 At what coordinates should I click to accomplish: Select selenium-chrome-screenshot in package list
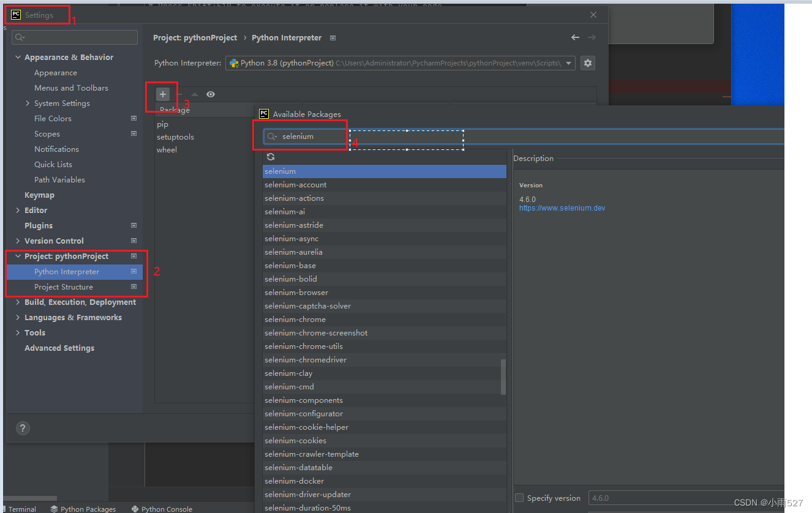385,333
